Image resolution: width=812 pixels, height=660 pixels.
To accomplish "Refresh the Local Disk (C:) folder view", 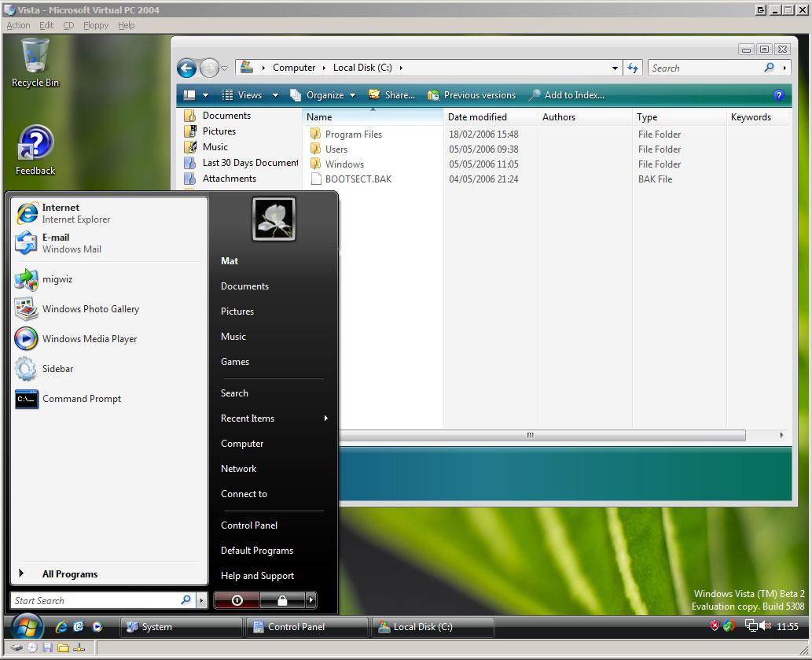I will click(632, 68).
